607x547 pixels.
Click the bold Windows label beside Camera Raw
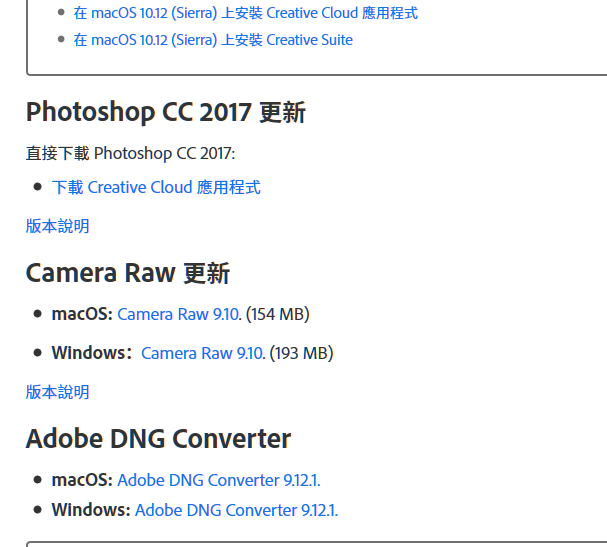pos(92,353)
